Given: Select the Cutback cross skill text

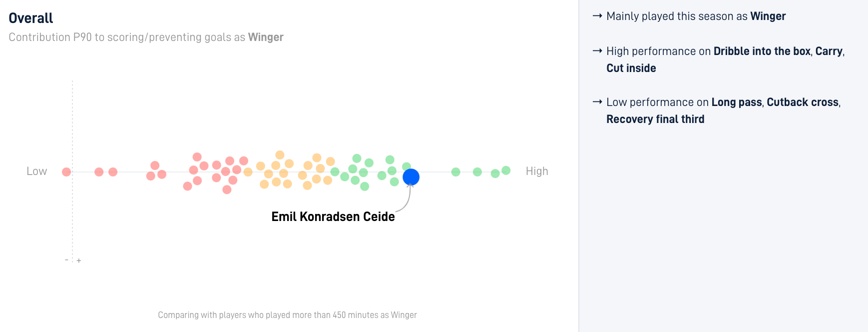Looking at the screenshot, I should (803, 102).
